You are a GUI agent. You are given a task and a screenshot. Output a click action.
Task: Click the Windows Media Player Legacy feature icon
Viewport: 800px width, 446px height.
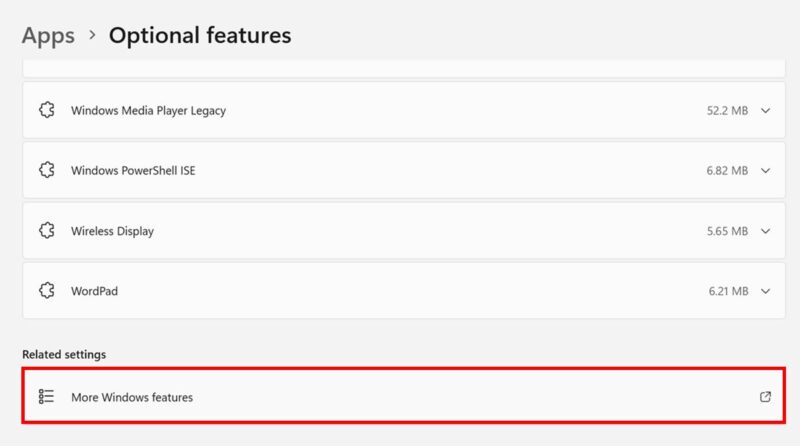point(46,110)
